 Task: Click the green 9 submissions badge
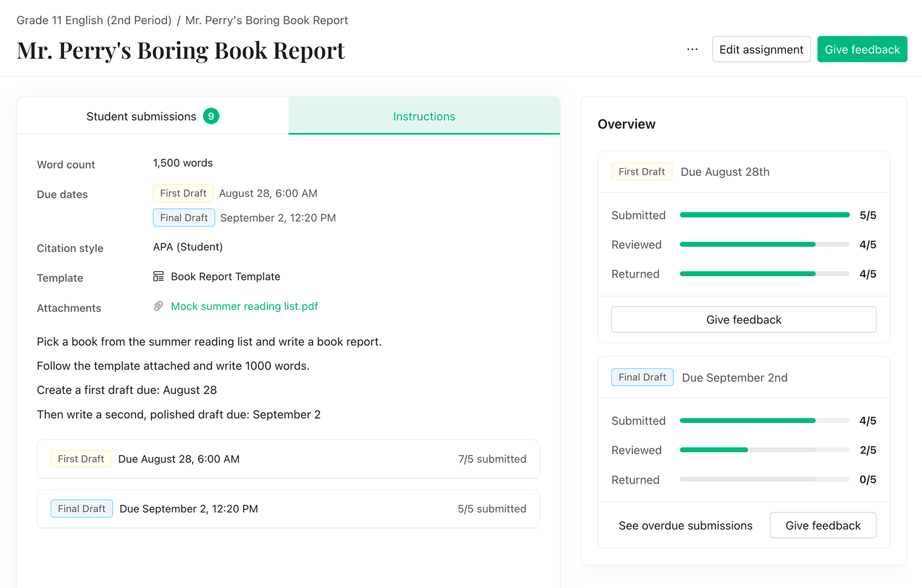(x=211, y=116)
